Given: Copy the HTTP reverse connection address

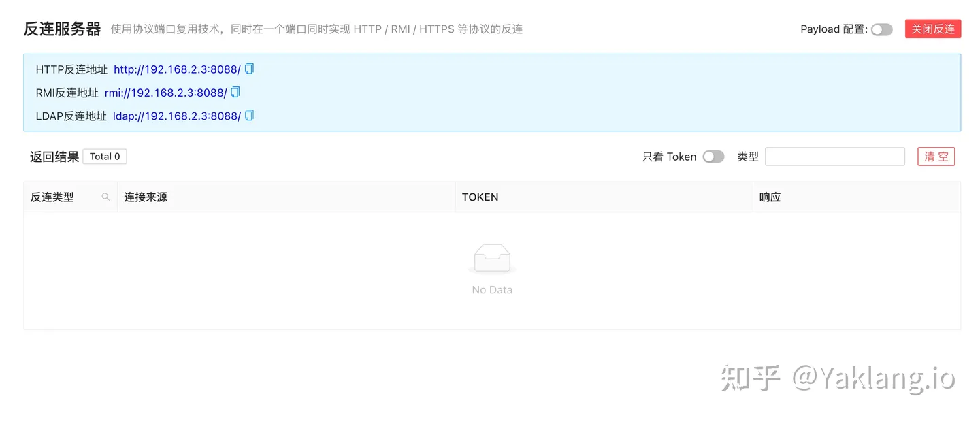Looking at the screenshot, I should (x=249, y=69).
